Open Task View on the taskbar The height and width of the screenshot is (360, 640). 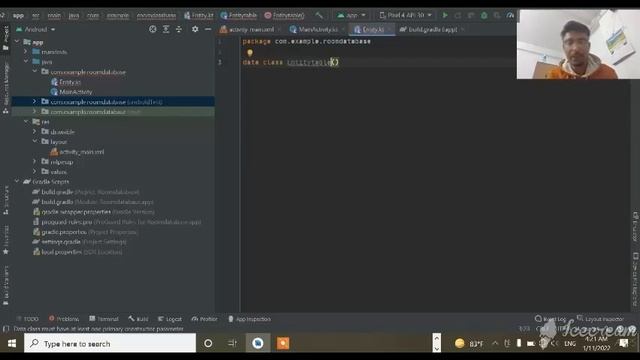233,343
